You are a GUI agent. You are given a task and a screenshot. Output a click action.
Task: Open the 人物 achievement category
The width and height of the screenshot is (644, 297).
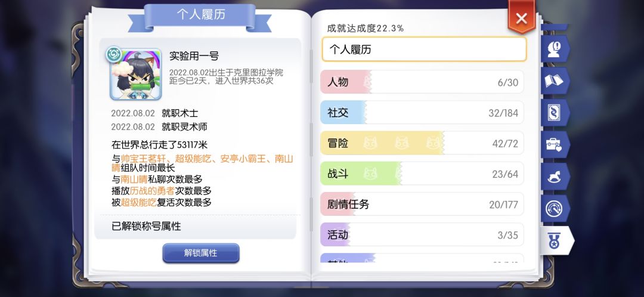coord(422,82)
